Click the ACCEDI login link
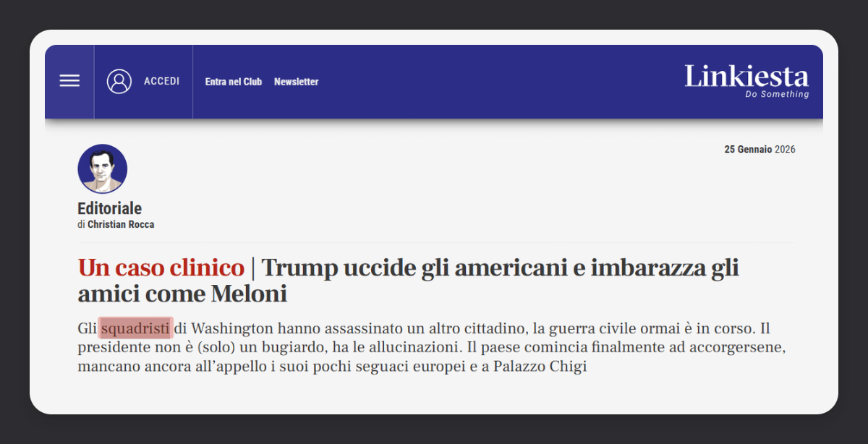868x444 pixels. pos(161,81)
